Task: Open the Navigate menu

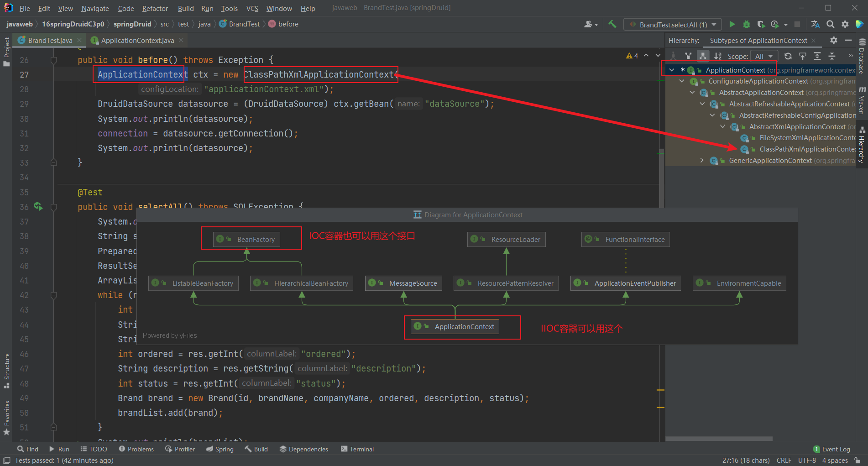Action: (95, 8)
